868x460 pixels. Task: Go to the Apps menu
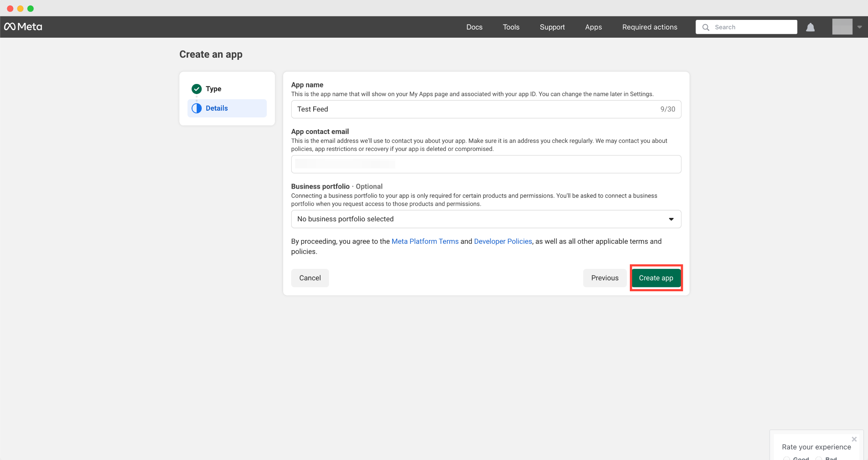593,27
